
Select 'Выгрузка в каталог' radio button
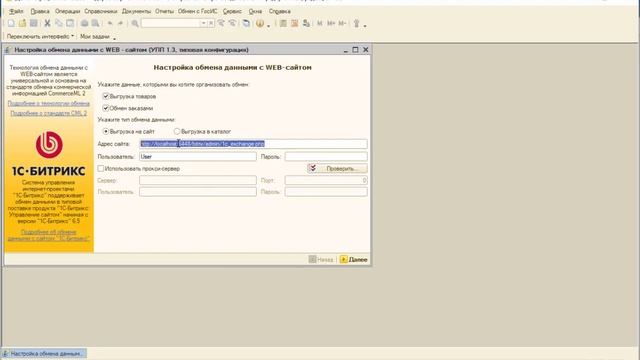177,131
